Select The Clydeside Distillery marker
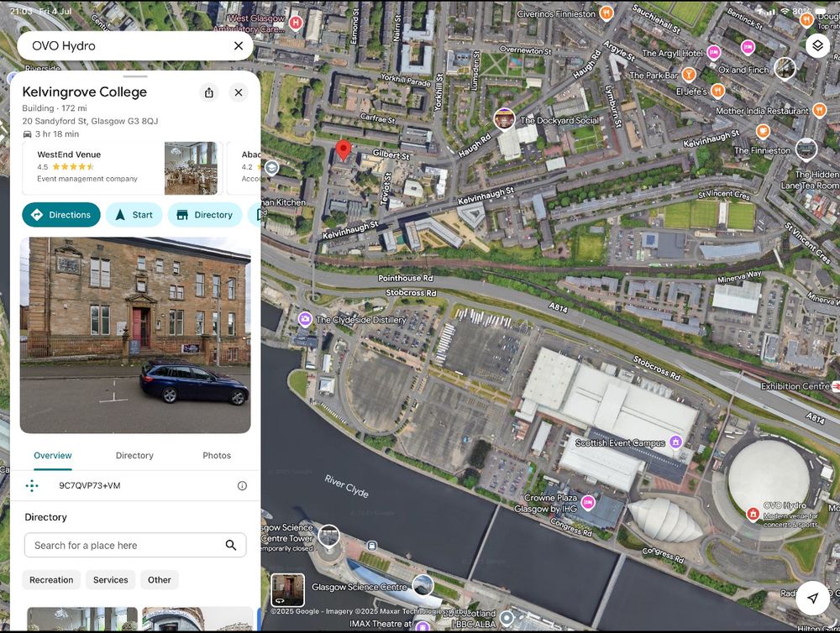840x633 pixels. point(306,319)
